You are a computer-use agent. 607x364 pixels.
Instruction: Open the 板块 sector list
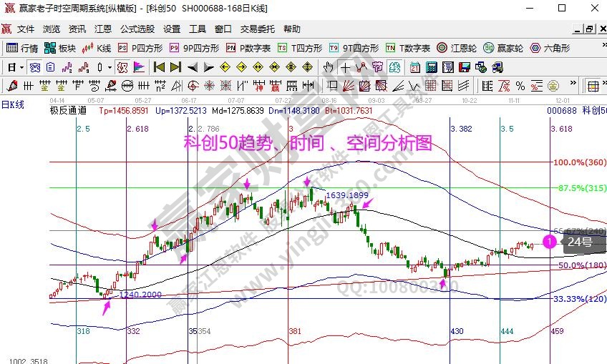point(59,49)
